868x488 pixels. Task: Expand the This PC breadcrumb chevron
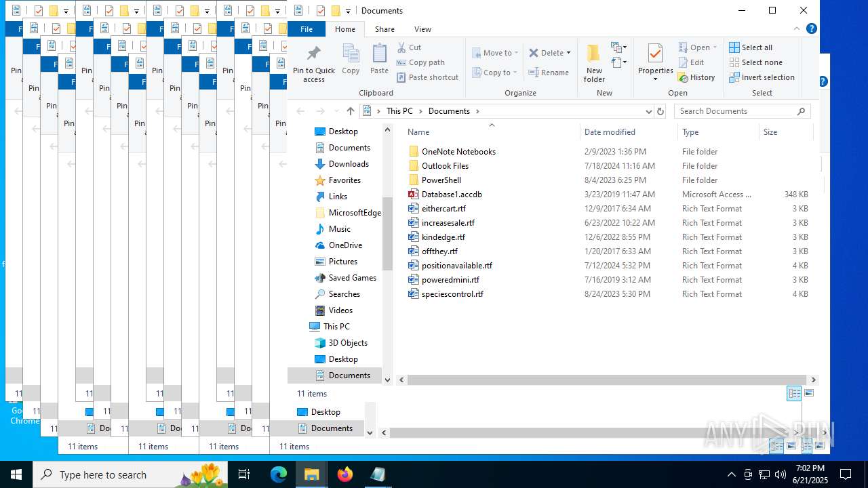coord(420,111)
